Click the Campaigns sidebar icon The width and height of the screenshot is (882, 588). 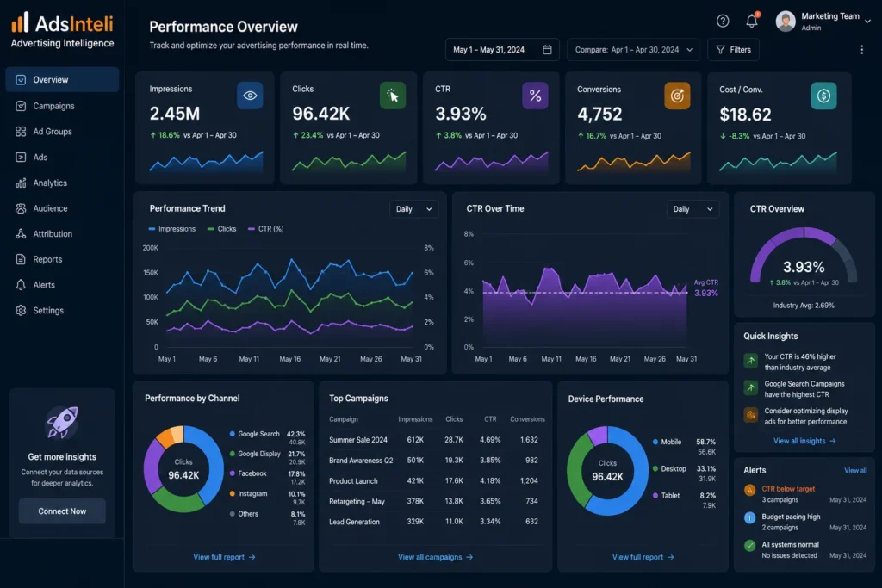click(21, 106)
